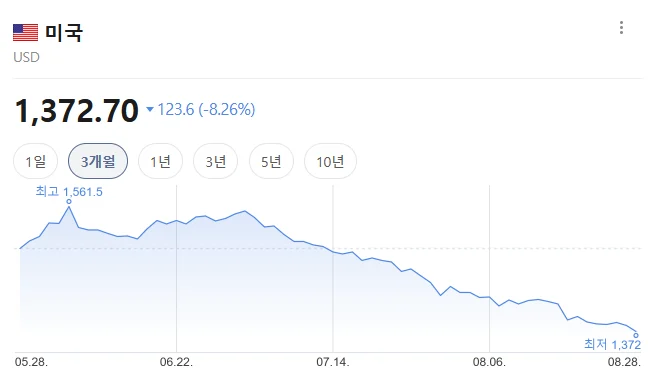Click the 07.14. date axis label

tap(333, 362)
